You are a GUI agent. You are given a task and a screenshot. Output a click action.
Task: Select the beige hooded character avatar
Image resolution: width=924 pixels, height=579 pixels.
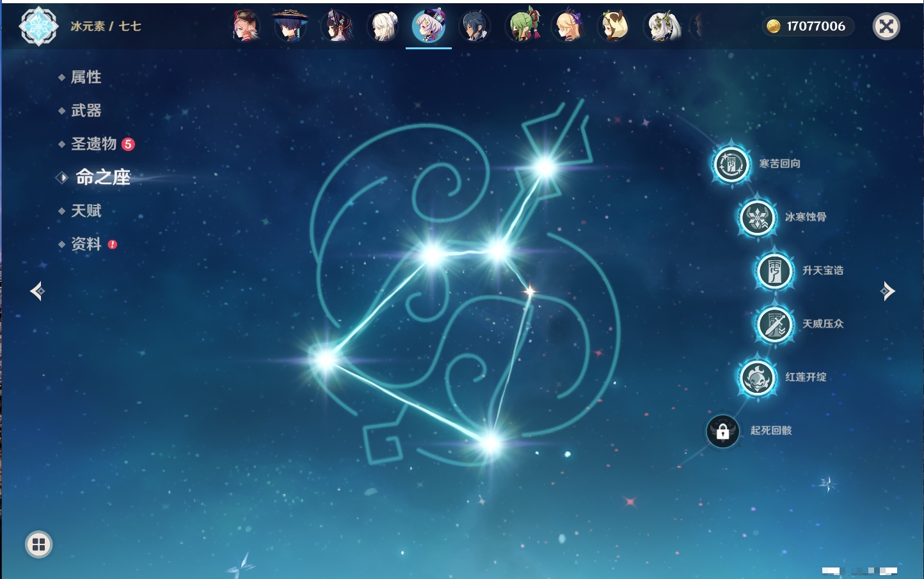click(614, 26)
